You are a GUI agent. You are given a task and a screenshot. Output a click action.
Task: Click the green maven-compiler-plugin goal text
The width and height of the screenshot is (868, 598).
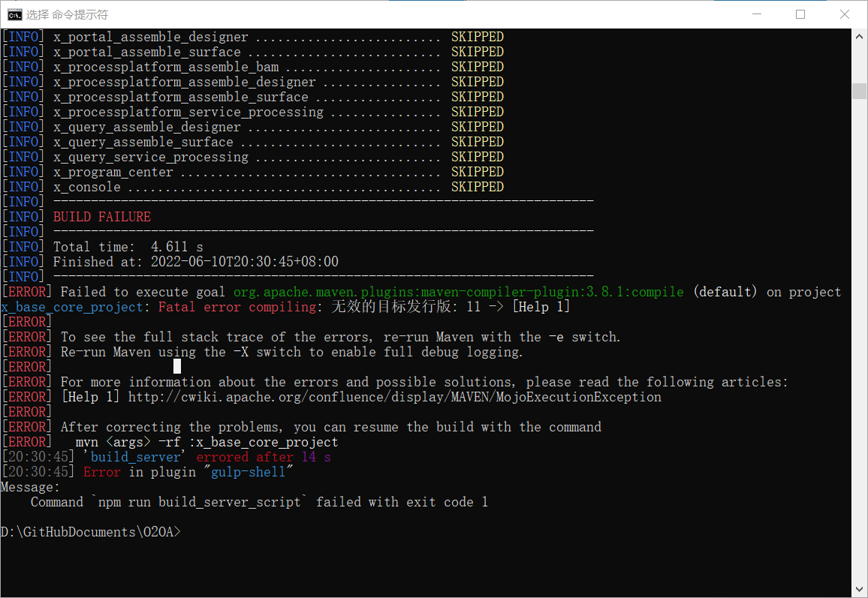[458, 292]
